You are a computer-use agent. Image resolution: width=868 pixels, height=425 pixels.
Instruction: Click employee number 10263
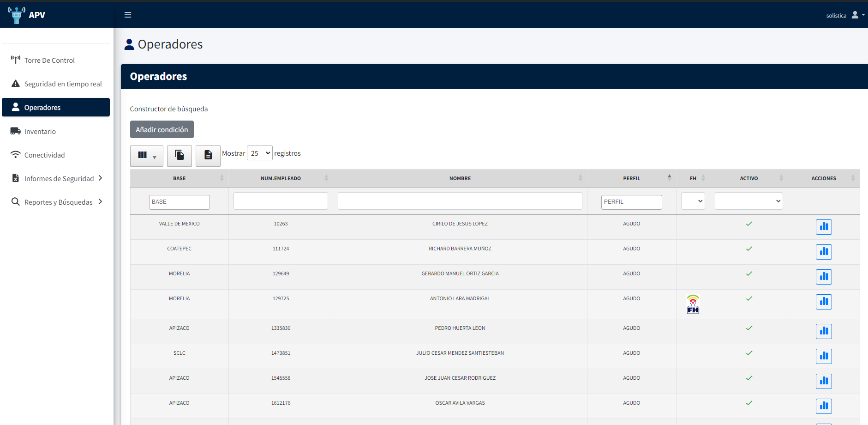(281, 224)
